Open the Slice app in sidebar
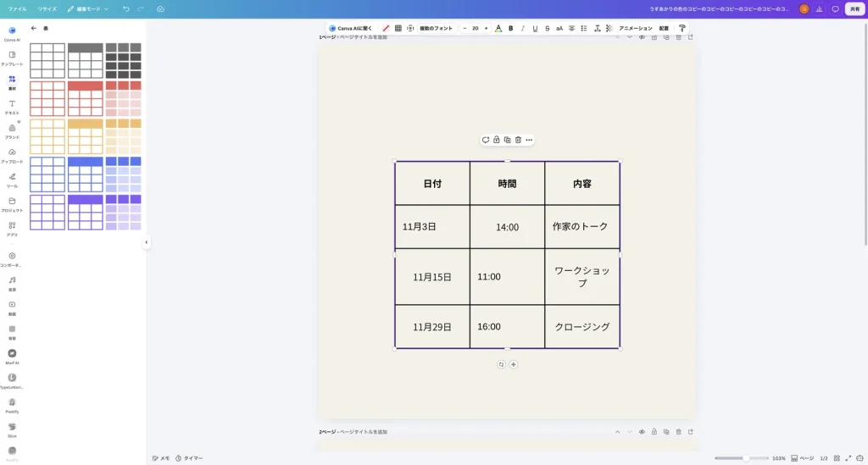This screenshot has width=868, height=465. click(x=12, y=429)
